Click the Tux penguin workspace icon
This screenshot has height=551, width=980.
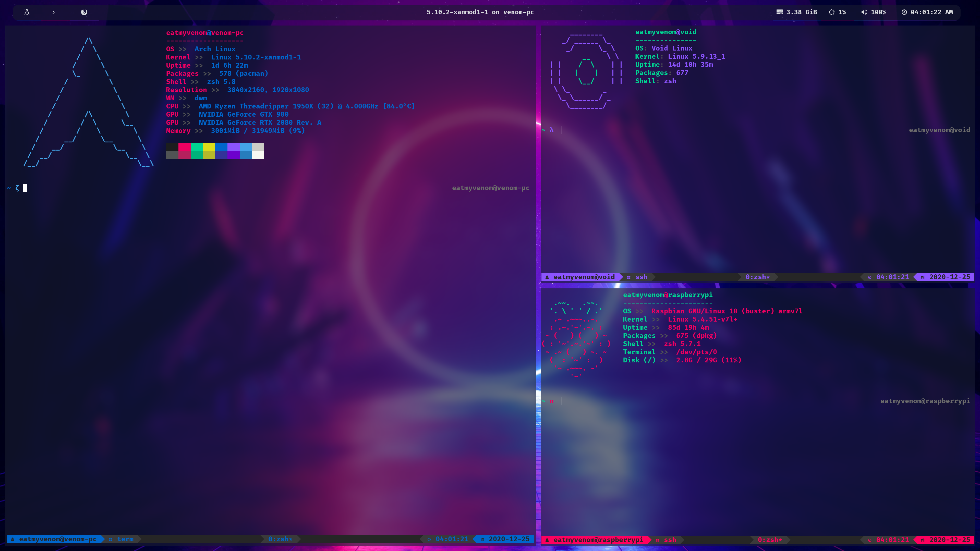click(x=27, y=12)
